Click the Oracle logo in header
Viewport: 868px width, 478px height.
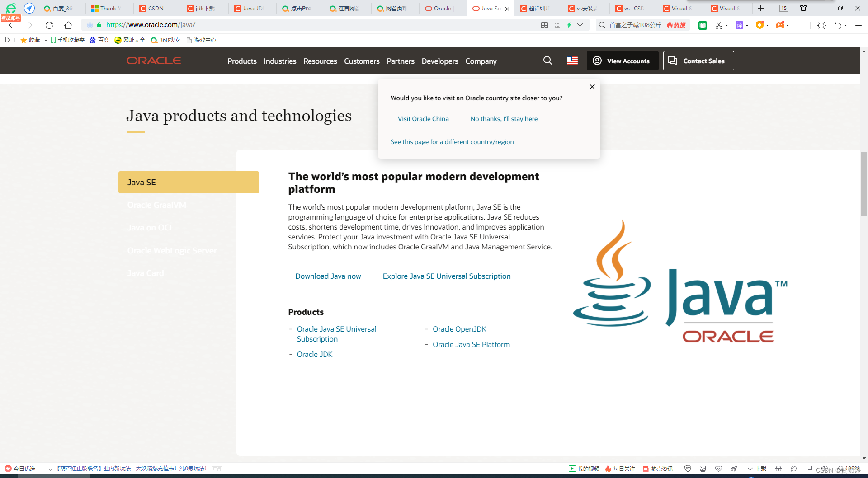154,61
